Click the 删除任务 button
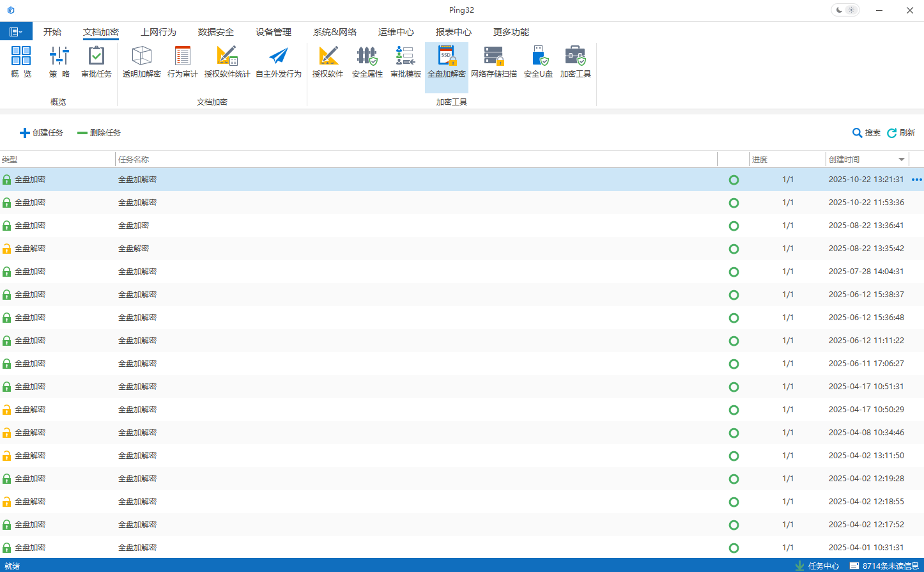Screen dimensions: 924x572 [99, 133]
